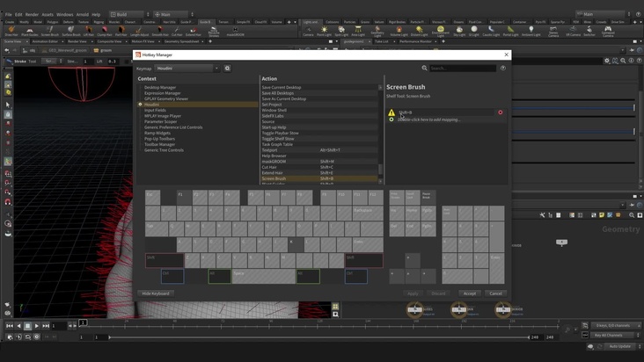Select the Toggle Shelf Stow action

click(x=319, y=139)
